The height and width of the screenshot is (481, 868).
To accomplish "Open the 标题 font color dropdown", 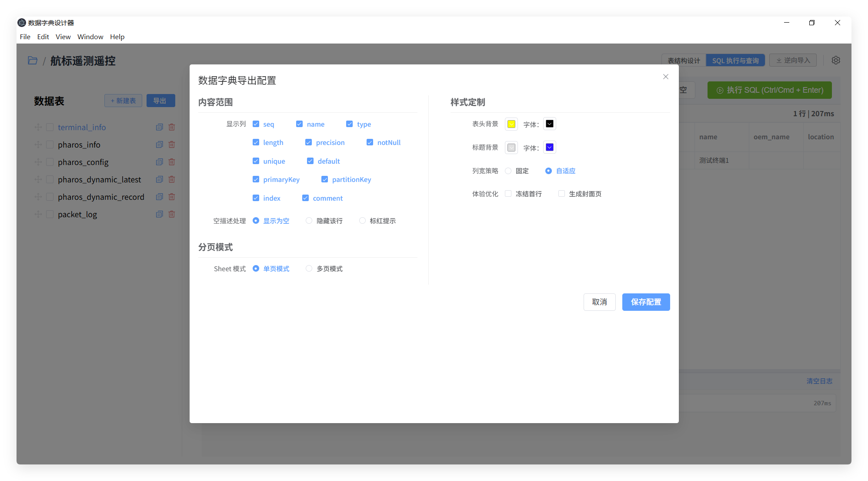I will pos(550,148).
